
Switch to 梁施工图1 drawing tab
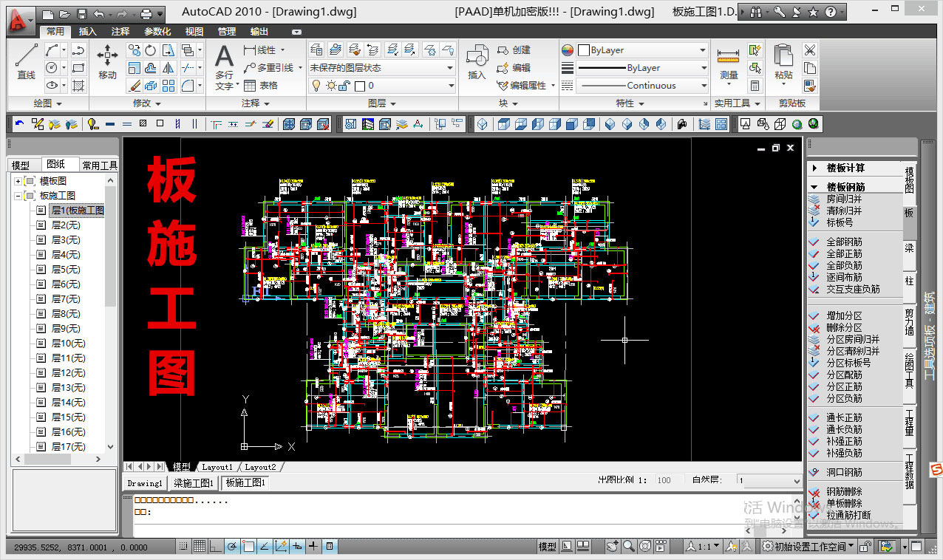click(194, 482)
